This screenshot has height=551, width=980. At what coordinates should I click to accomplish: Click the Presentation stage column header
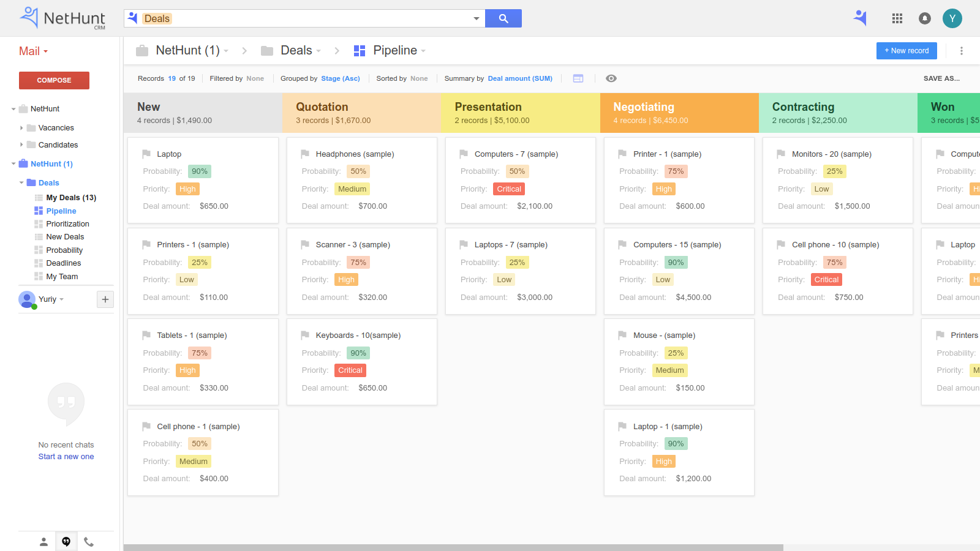(x=521, y=113)
